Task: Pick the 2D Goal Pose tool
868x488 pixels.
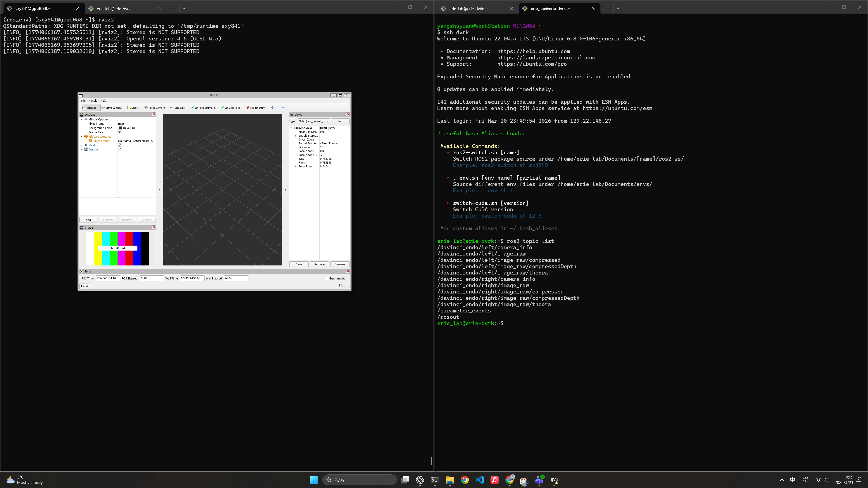Action: tap(231, 108)
